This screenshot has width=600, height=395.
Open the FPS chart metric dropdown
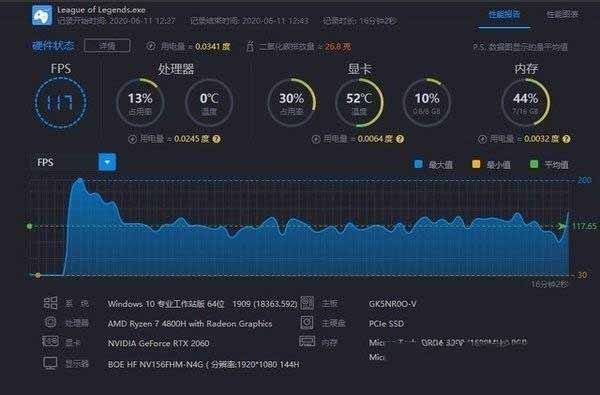point(107,162)
